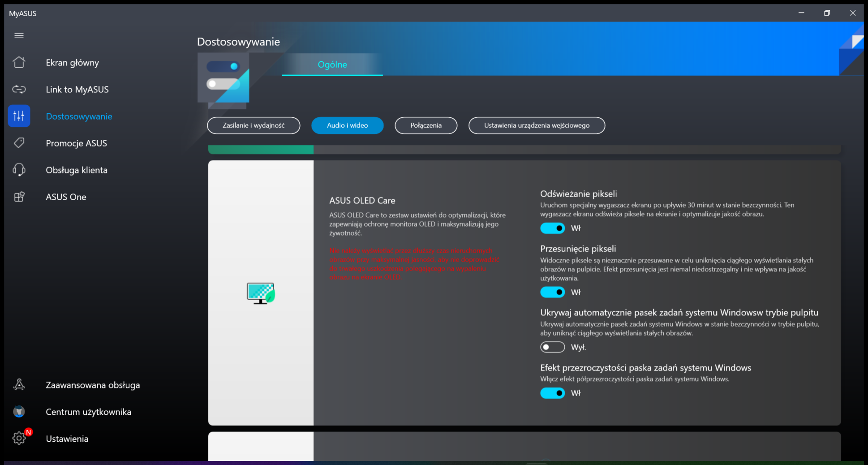Switch to the Ogólne tab
The image size is (868, 465).
pyautogui.click(x=332, y=65)
